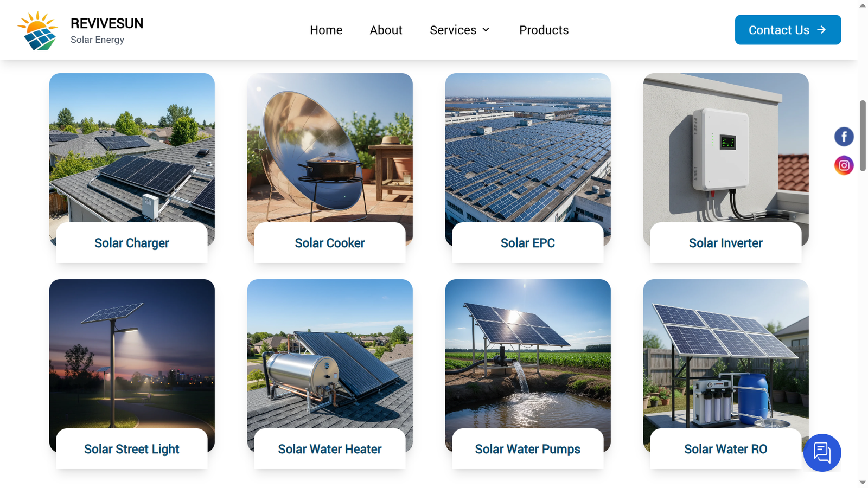Open the Solar Inverter label

tap(725, 243)
